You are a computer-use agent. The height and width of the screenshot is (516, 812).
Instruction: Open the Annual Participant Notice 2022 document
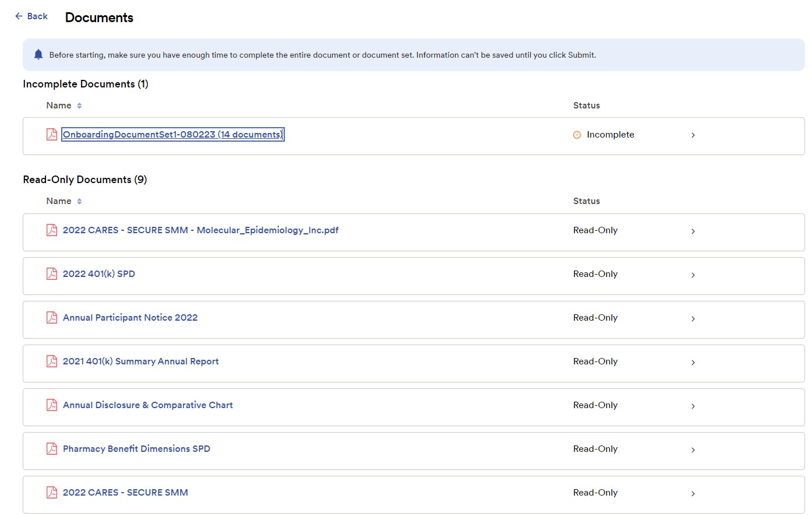point(130,317)
